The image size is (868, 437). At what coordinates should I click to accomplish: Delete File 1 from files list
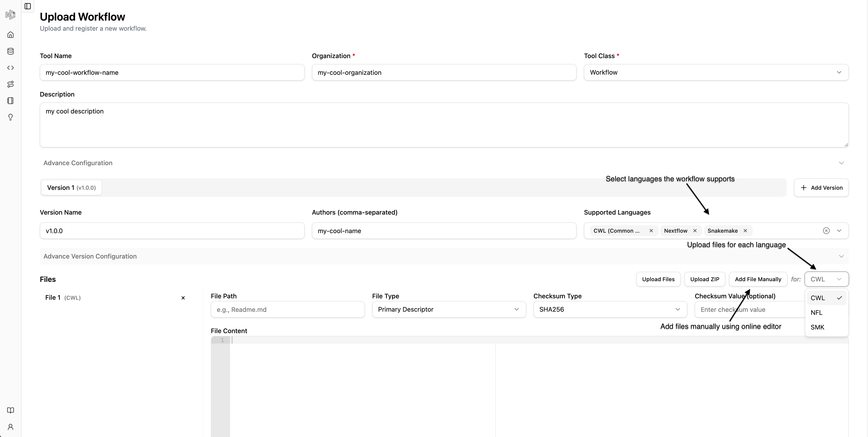coord(183,298)
